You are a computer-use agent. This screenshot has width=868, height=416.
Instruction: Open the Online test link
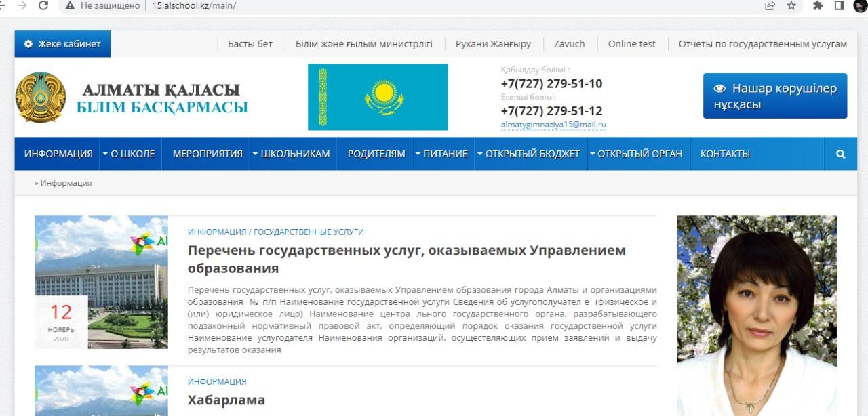pyautogui.click(x=631, y=44)
